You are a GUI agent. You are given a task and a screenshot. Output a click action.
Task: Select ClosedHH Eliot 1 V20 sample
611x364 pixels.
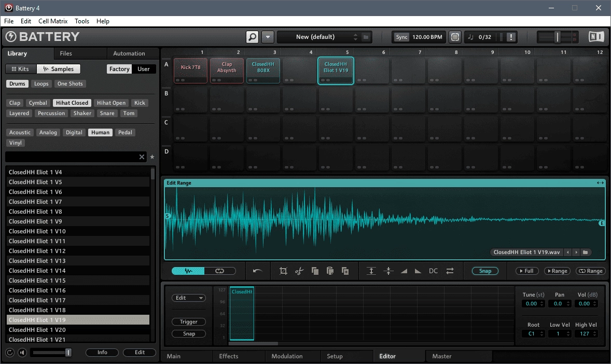pos(78,330)
